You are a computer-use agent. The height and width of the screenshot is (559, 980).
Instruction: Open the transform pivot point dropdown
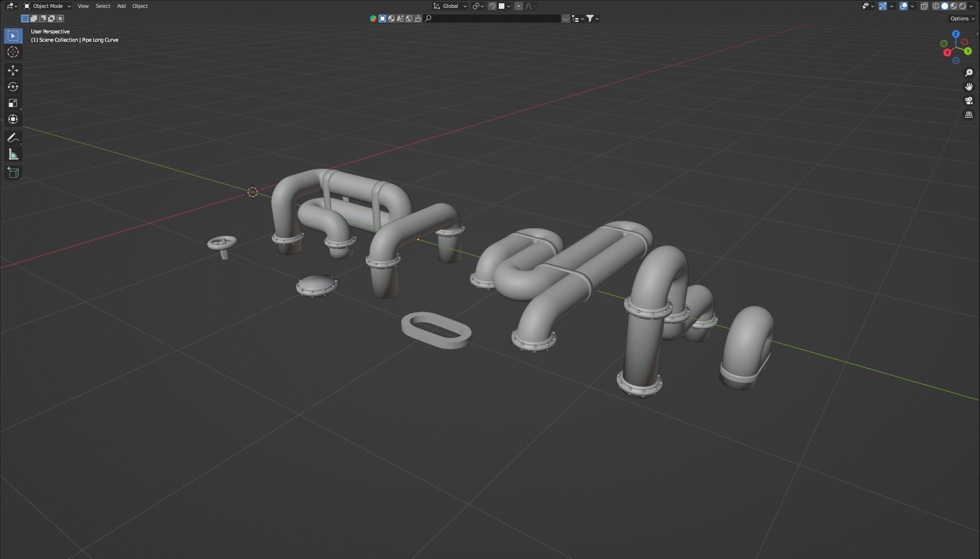pyautogui.click(x=477, y=6)
